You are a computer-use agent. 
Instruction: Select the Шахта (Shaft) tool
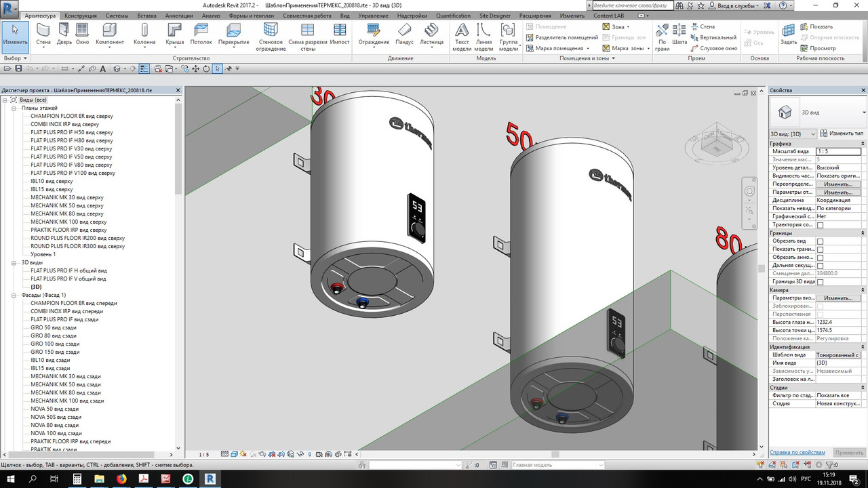click(x=679, y=35)
